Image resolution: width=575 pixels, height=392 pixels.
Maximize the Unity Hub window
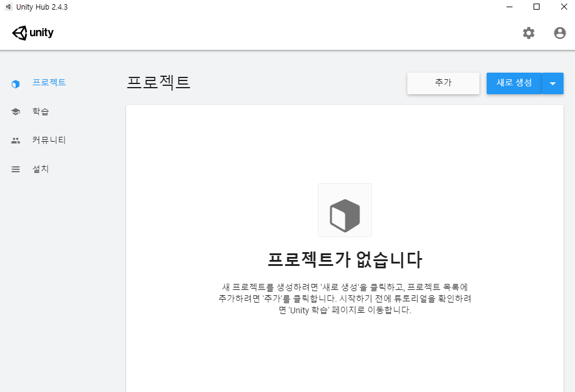537,7
